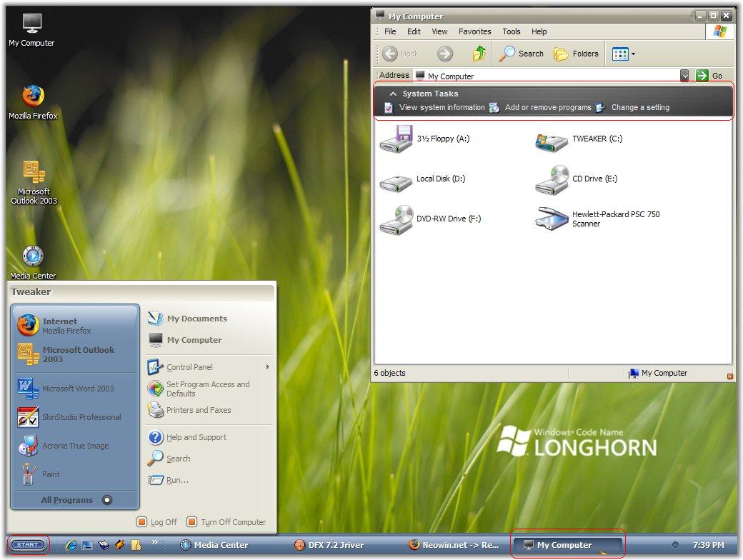Image resolution: width=743 pixels, height=560 pixels.
Task: Toggle the Search pane in toolbar
Action: (x=522, y=54)
